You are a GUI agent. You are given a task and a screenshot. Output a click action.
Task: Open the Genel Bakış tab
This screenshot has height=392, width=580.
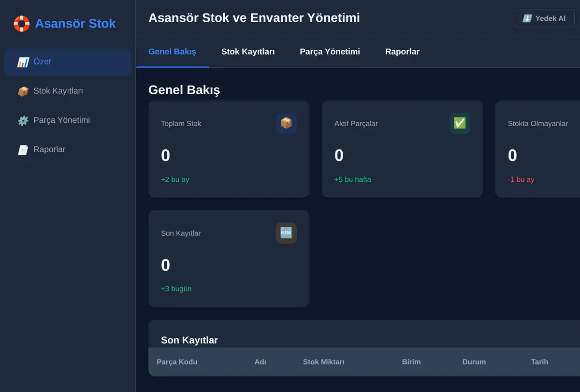click(x=172, y=51)
